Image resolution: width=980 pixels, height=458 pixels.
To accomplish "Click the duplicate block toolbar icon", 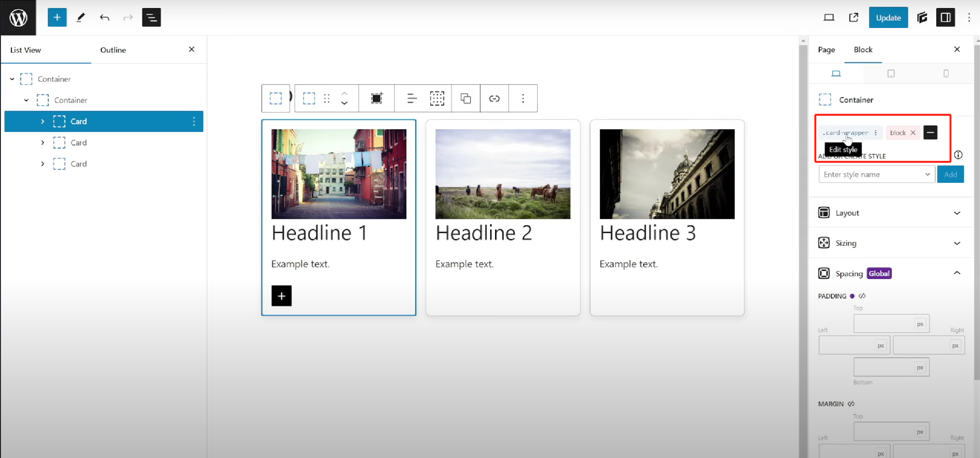I will click(465, 99).
